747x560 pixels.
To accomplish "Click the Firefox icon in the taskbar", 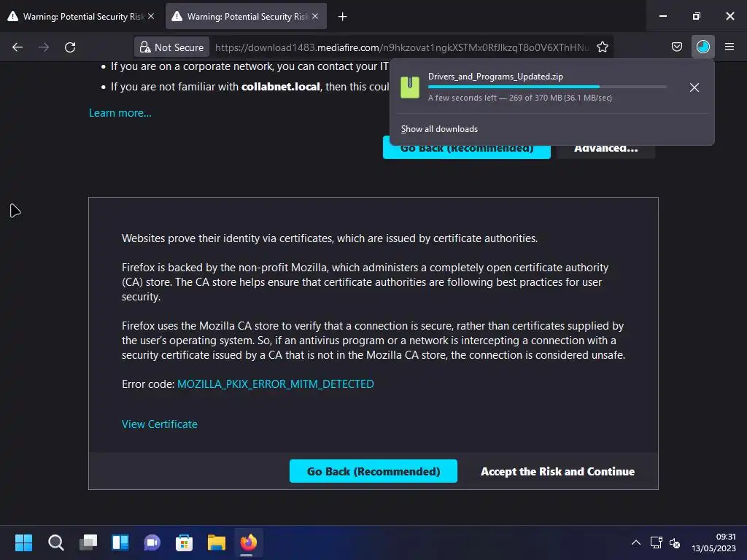I will (x=248, y=542).
